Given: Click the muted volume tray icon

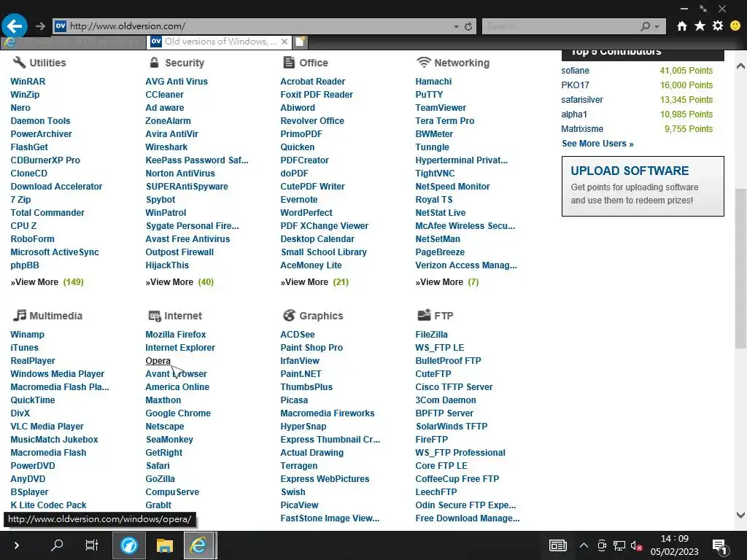Looking at the screenshot, I should [x=636, y=545].
